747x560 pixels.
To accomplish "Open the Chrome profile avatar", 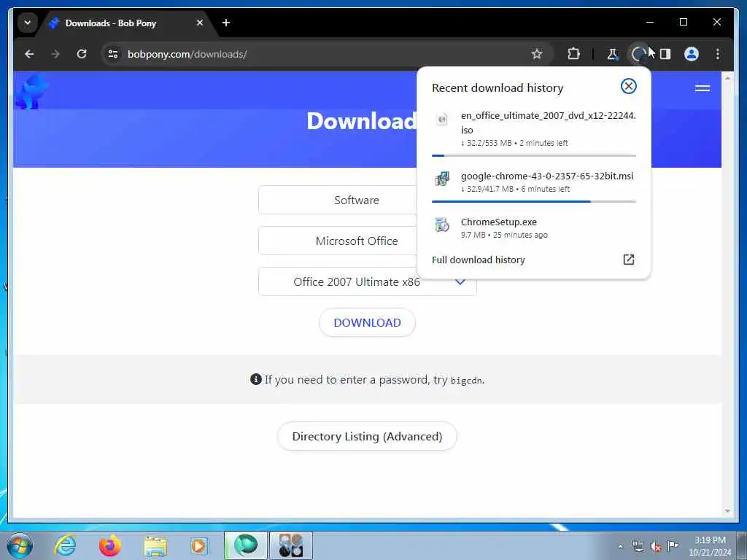I will coord(692,54).
